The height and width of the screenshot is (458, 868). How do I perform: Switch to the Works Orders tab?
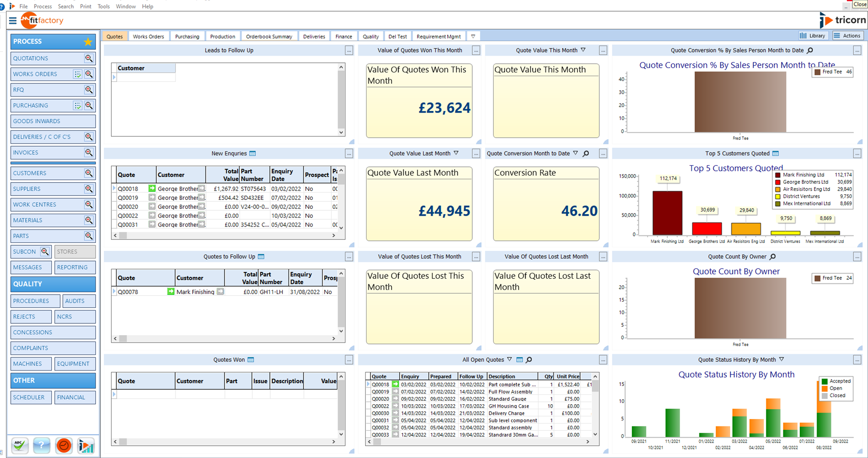[x=148, y=37]
